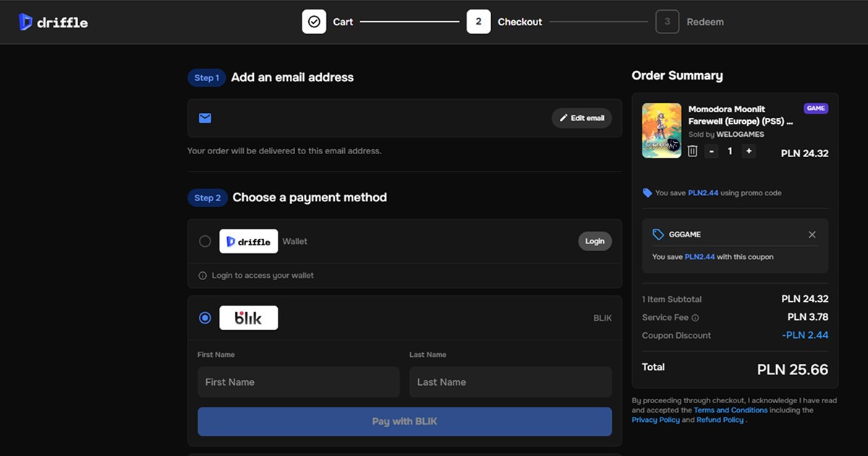The image size is (868, 456).
Task: Open the Privacy Policy link
Action: point(655,420)
